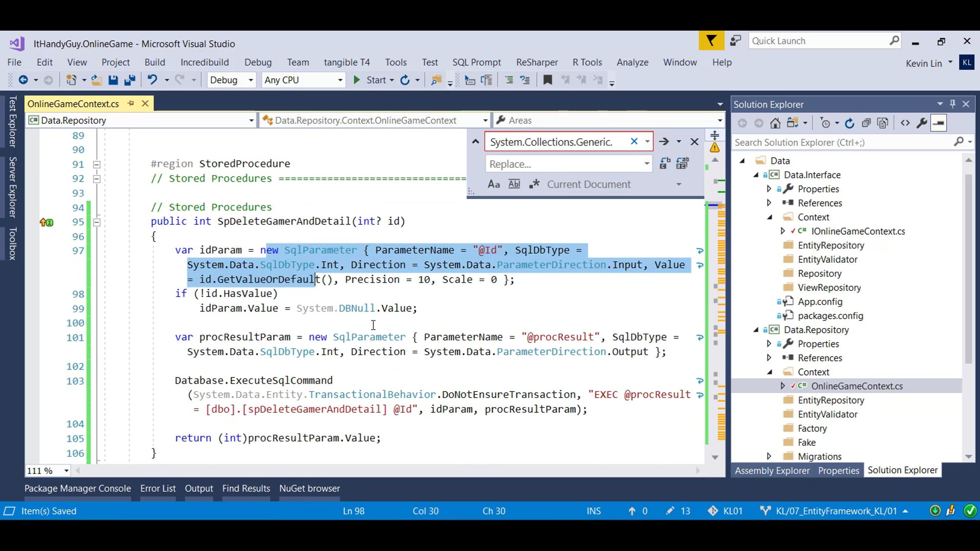Refresh the Solution Explorer
This screenshot has height=551, width=980.
[x=849, y=123]
